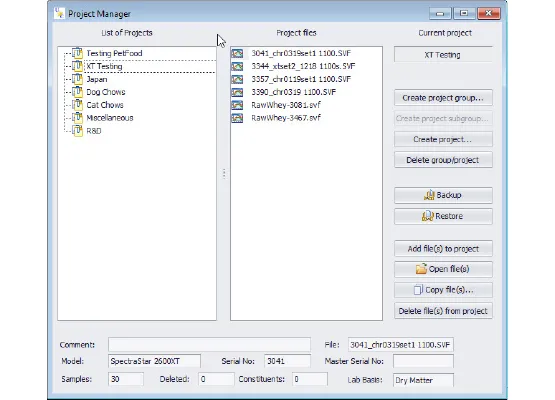Click the Deleted count field
This screenshot has height=400, width=555.
coord(216,379)
